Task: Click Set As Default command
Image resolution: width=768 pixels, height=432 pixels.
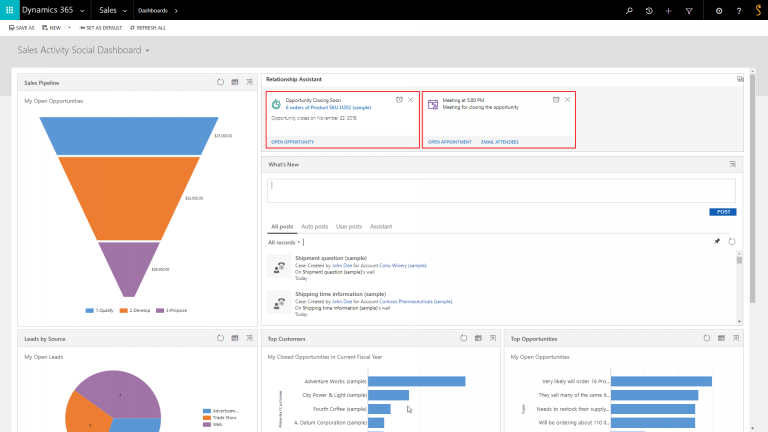Action: click(x=100, y=28)
